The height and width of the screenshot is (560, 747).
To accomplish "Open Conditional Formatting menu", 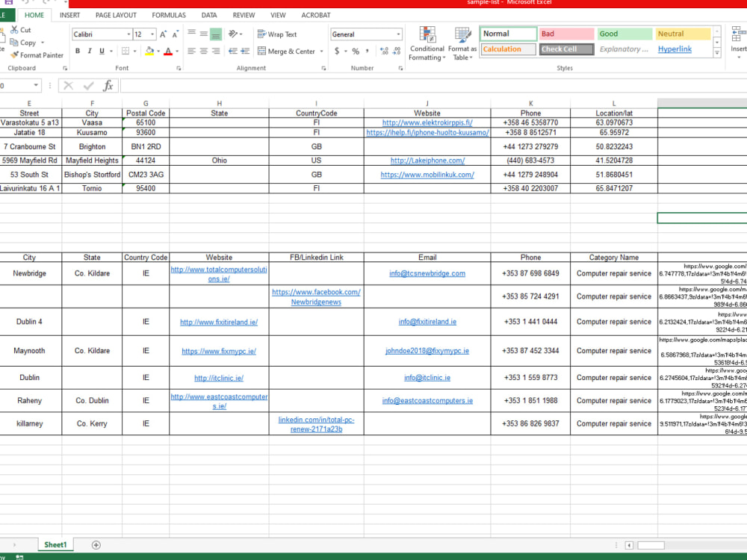I will tap(427, 44).
